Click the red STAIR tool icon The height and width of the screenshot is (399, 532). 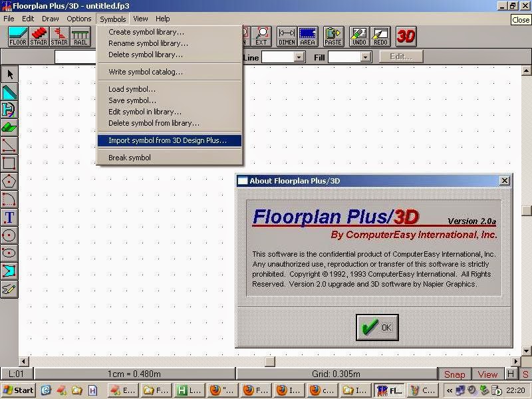tap(39, 37)
